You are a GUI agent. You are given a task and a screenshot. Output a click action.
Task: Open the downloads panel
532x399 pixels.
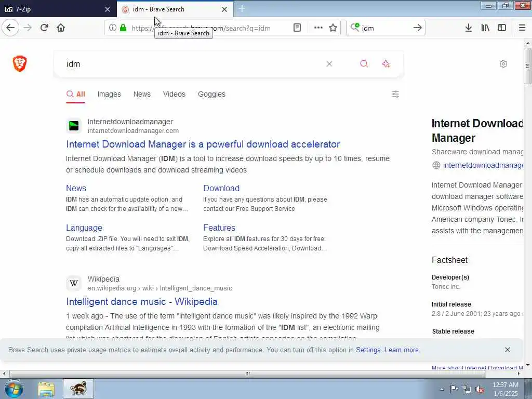469,28
